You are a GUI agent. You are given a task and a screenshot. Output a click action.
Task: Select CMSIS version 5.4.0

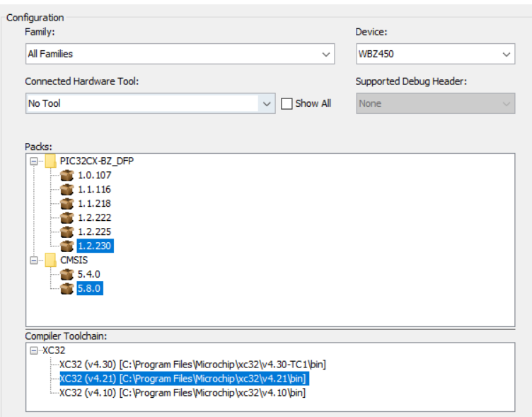[89, 275]
